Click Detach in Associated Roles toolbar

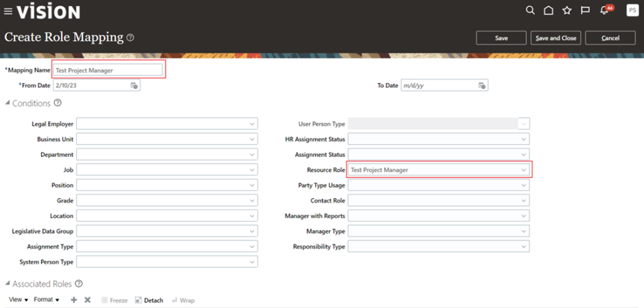(x=149, y=300)
